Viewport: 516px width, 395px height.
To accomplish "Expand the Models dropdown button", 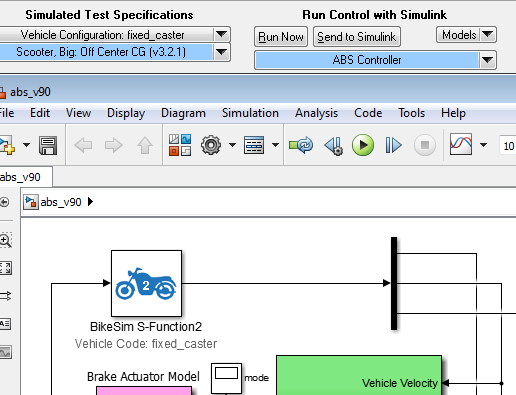I will [466, 35].
